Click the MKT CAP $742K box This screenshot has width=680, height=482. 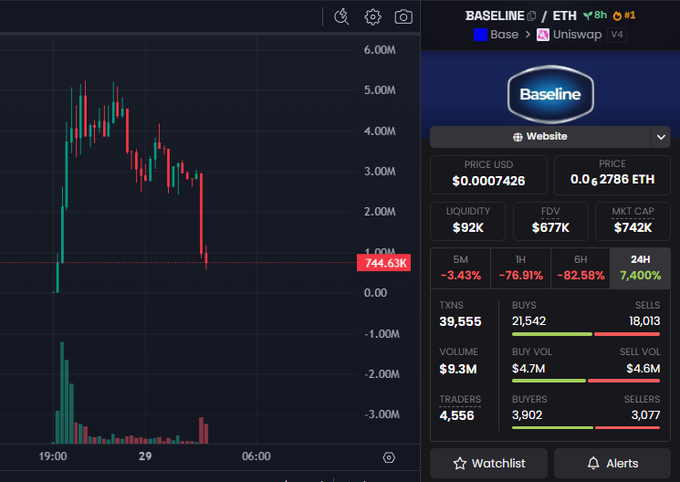pyautogui.click(x=633, y=221)
